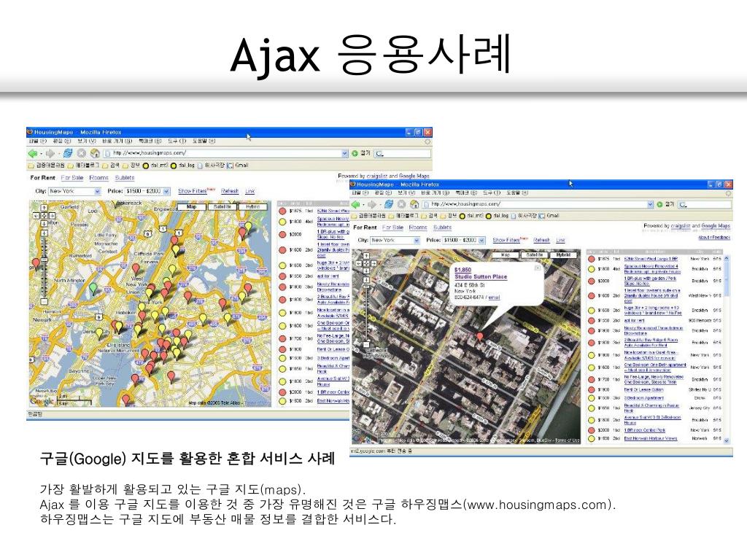Click the Sublets link in the satellite-view window
The width and height of the screenshot is (747, 560).
442,227
